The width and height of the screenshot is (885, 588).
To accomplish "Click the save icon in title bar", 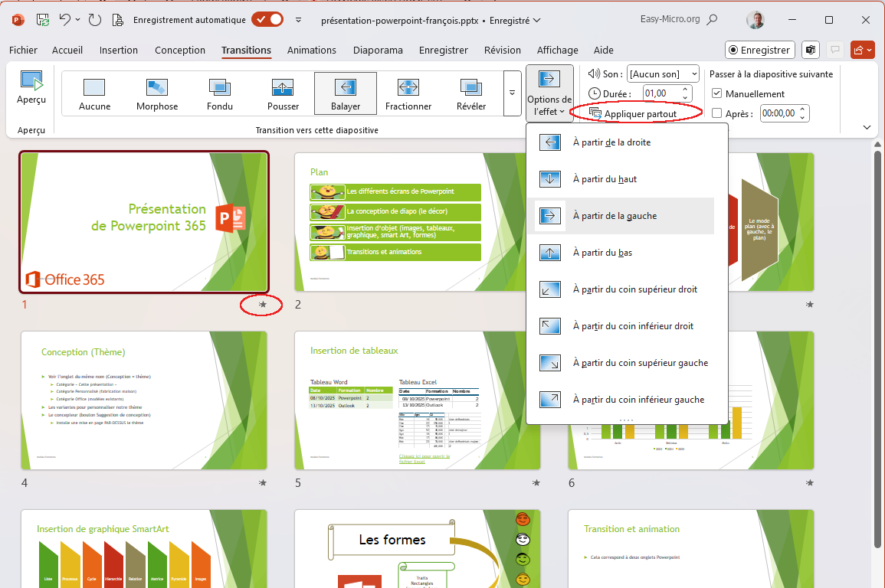I will 43,20.
